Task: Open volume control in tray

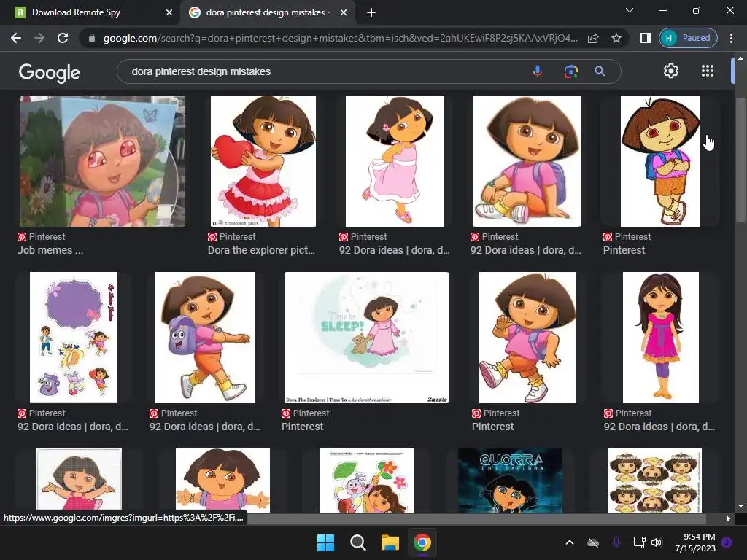Action: pos(657,542)
